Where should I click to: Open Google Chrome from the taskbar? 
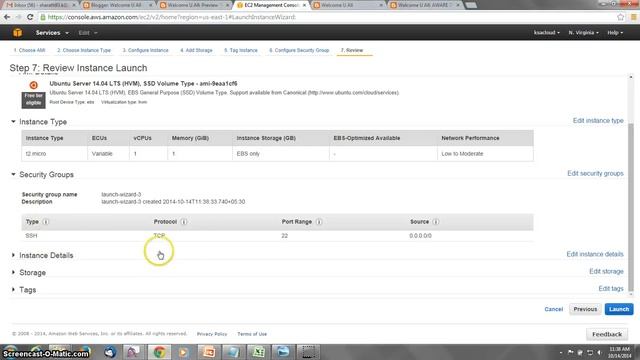pyautogui.click(x=159, y=351)
